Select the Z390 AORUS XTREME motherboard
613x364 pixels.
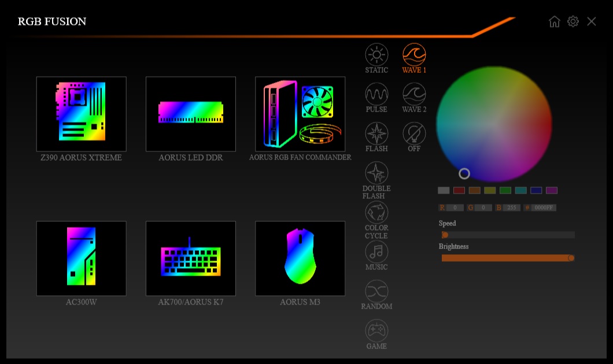coord(81,114)
